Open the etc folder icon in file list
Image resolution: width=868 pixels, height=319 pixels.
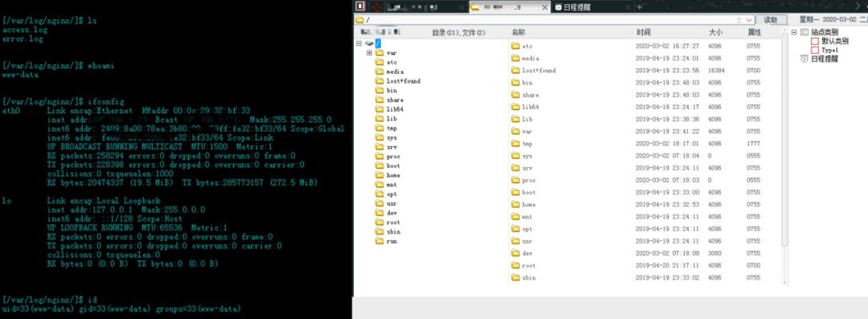[515, 46]
